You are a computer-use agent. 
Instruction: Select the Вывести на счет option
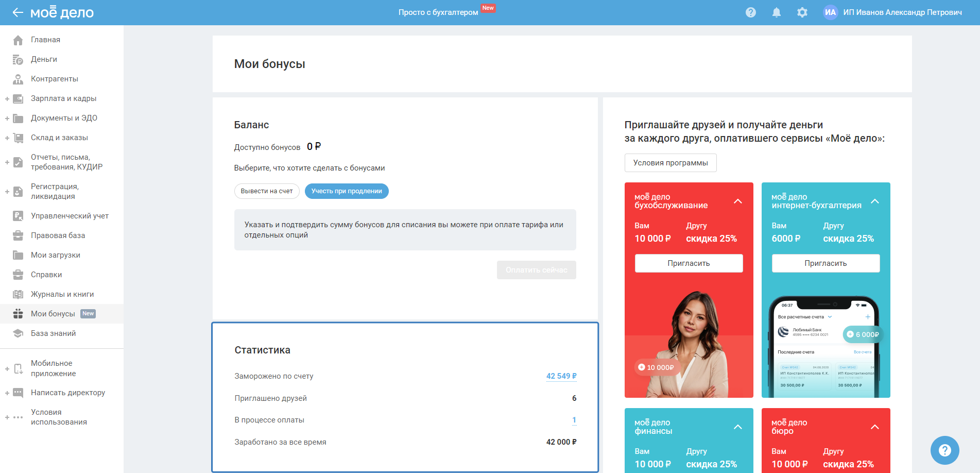tap(267, 191)
